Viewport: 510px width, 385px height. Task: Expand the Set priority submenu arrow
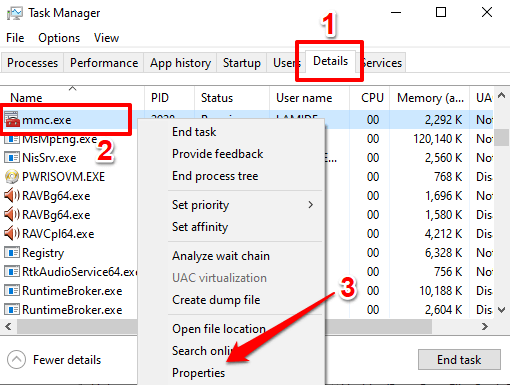click(x=311, y=205)
